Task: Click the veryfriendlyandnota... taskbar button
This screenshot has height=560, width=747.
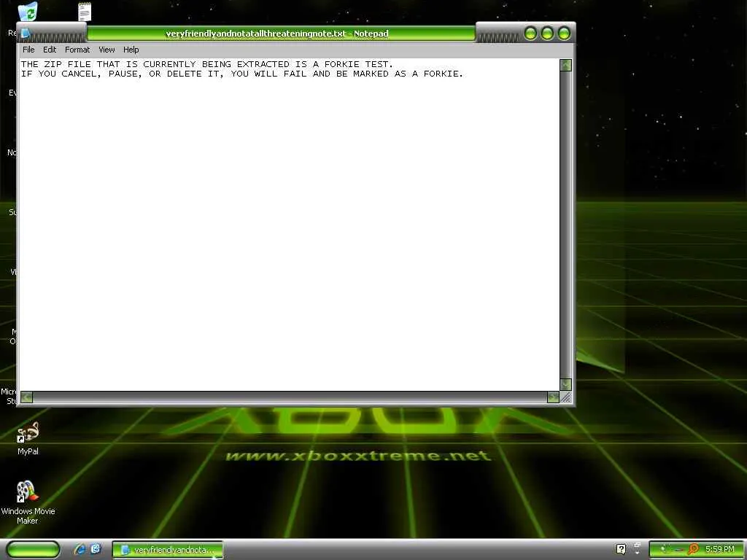Action: 168,550
